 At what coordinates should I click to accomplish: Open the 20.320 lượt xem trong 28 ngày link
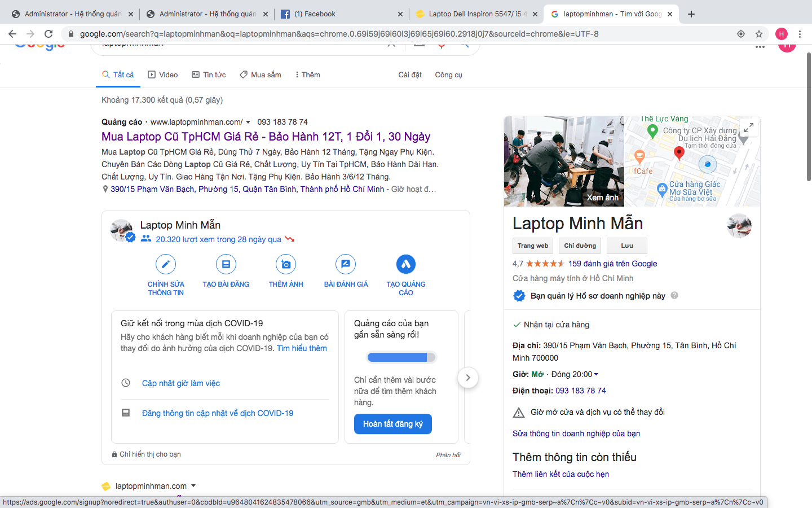[x=218, y=239]
